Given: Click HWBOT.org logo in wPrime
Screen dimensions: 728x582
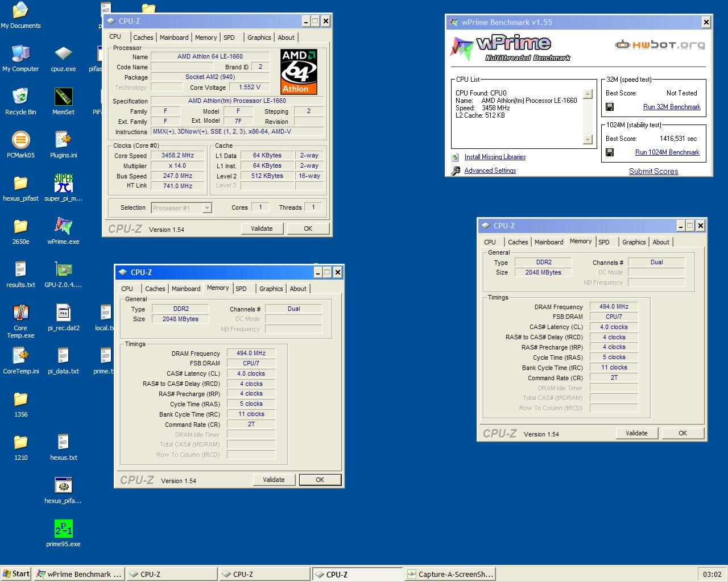Looking at the screenshot, I should [x=660, y=44].
